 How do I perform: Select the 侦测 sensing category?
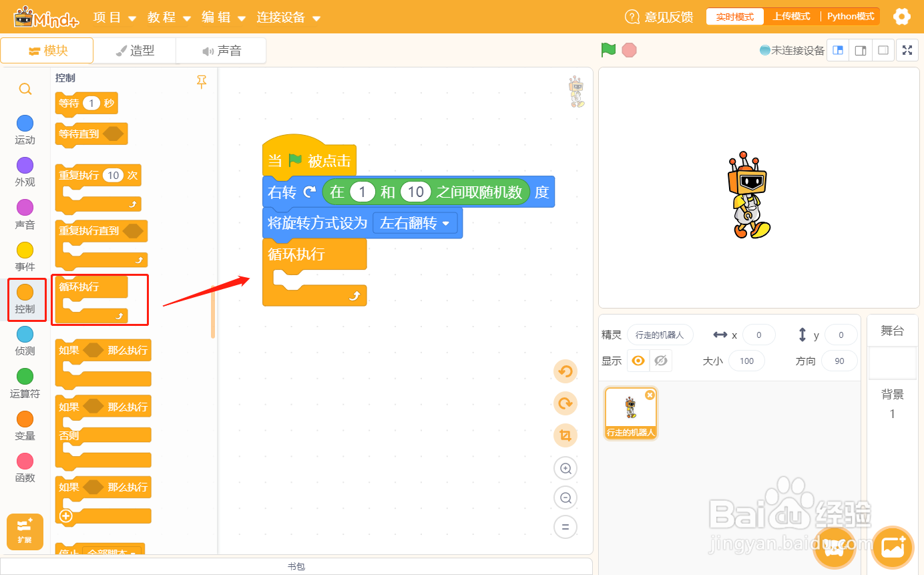click(x=25, y=341)
